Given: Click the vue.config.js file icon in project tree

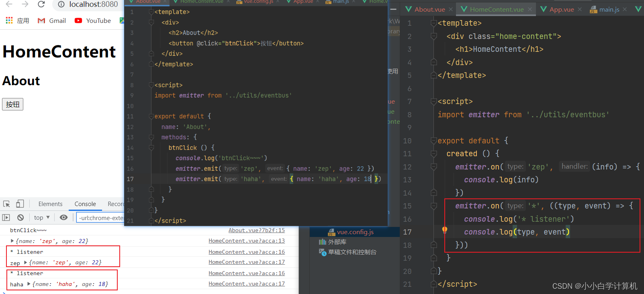Looking at the screenshot, I should point(331,232).
